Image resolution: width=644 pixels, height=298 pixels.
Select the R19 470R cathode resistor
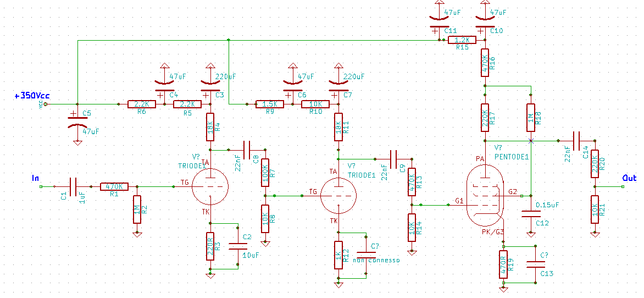[x=503, y=266]
